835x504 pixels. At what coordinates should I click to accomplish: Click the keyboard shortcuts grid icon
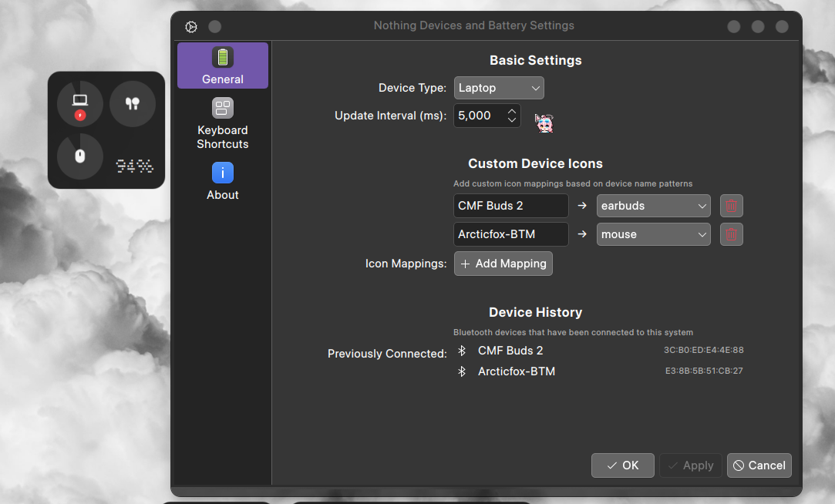tap(223, 108)
